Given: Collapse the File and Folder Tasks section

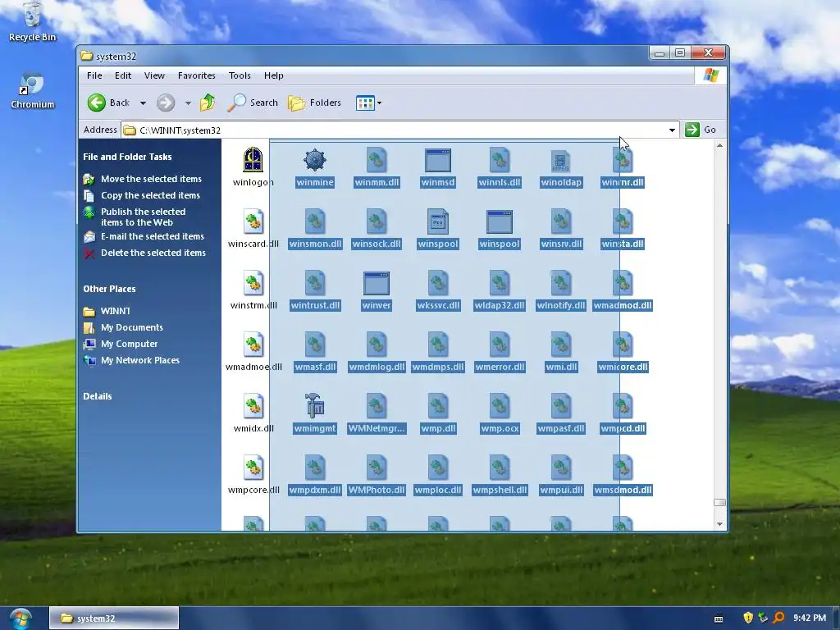Looking at the screenshot, I should [x=127, y=157].
